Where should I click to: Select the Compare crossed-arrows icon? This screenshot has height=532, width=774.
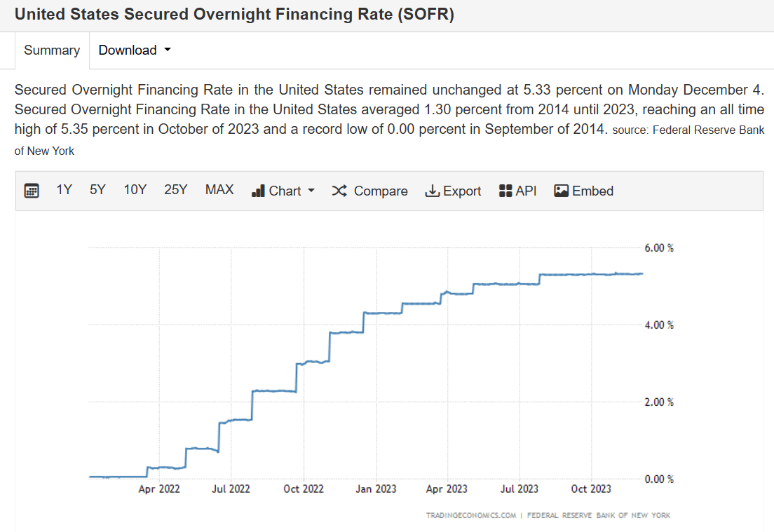339,190
